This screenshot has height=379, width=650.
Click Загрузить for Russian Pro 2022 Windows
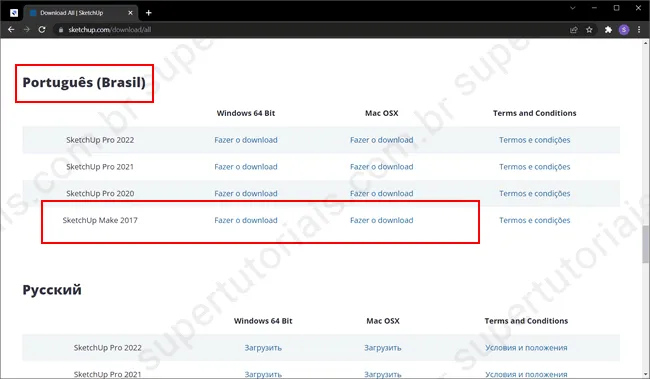coord(263,348)
